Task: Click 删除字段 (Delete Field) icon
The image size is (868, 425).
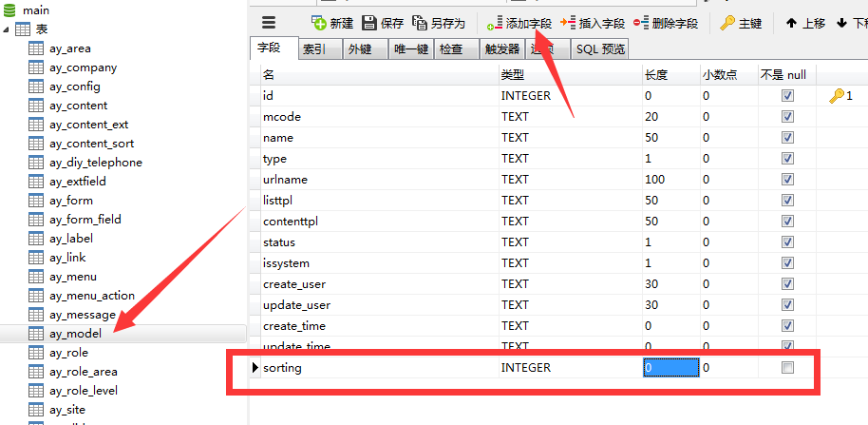Action: (641, 23)
